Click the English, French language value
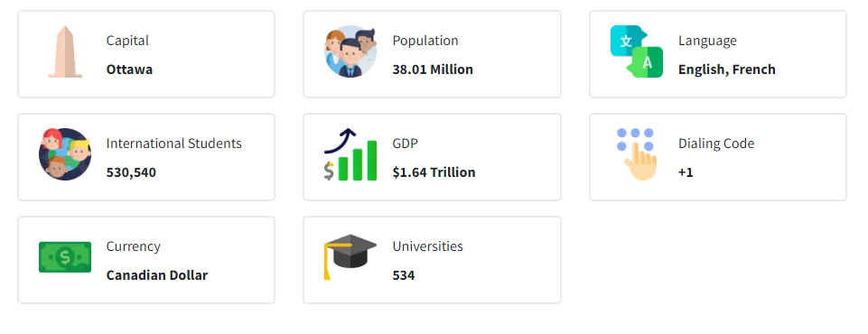This screenshot has height=334, width=868. pyautogui.click(x=727, y=70)
